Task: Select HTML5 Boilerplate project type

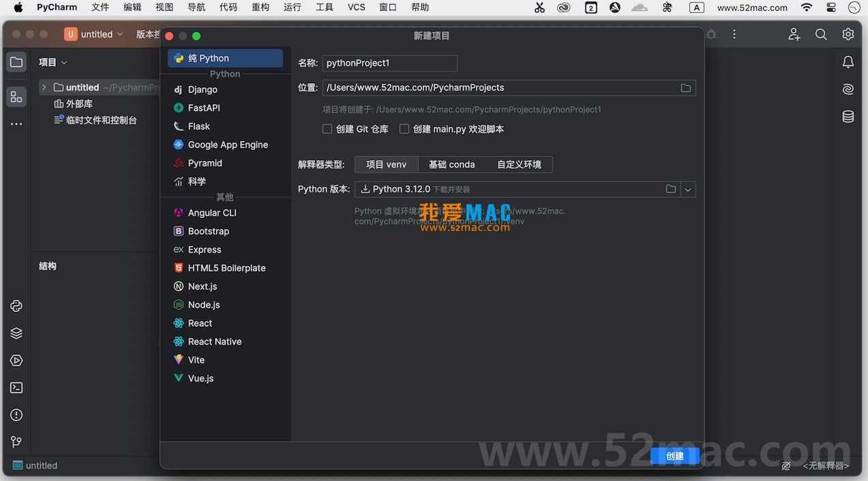Action: 225,268
